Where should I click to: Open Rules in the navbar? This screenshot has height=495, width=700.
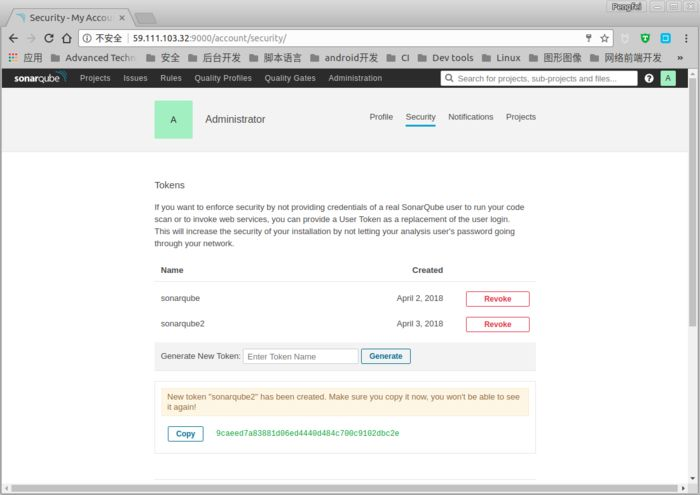(171, 78)
